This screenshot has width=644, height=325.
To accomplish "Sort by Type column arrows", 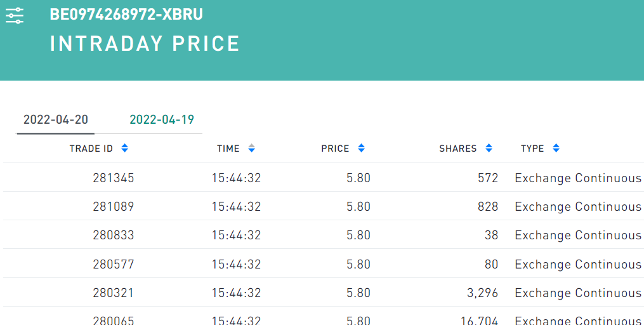I will coord(556,149).
